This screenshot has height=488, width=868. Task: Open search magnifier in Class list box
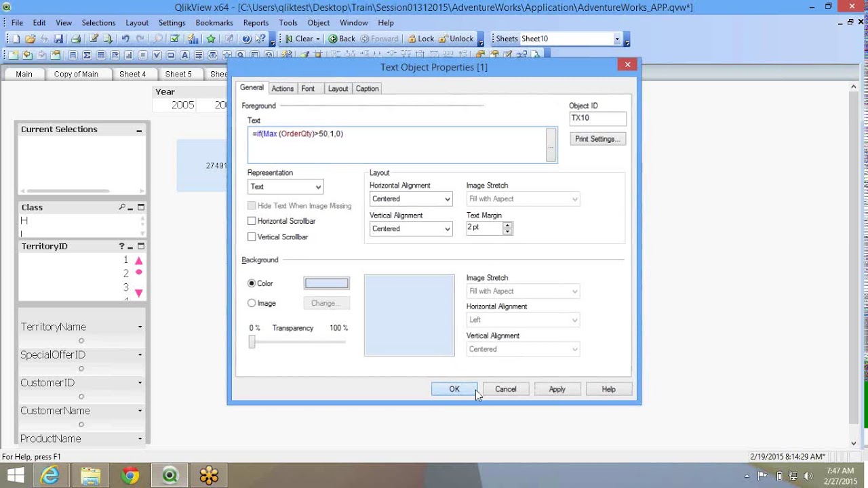(x=122, y=207)
